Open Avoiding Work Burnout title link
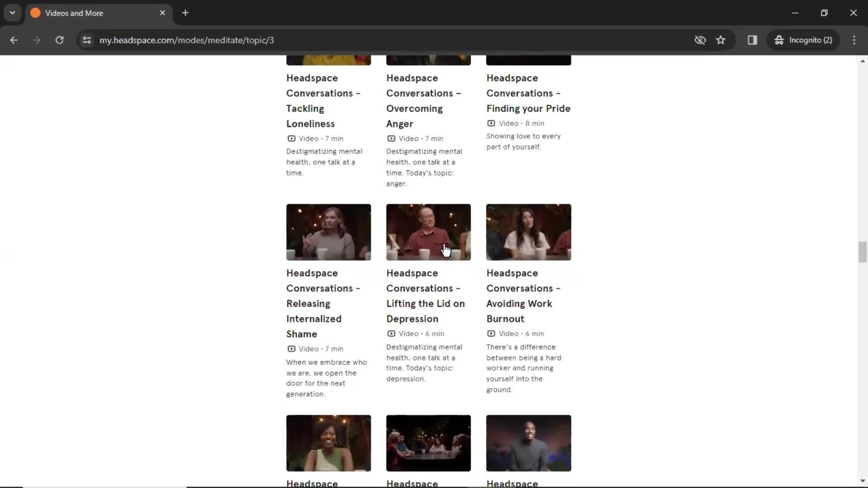Image resolution: width=868 pixels, height=488 pixels. click(524, 296)
